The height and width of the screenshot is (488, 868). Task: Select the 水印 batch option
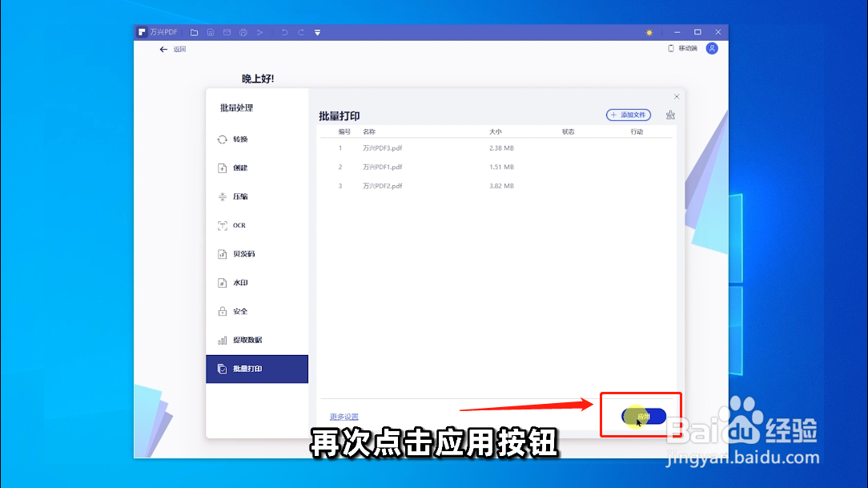point(257,283)
